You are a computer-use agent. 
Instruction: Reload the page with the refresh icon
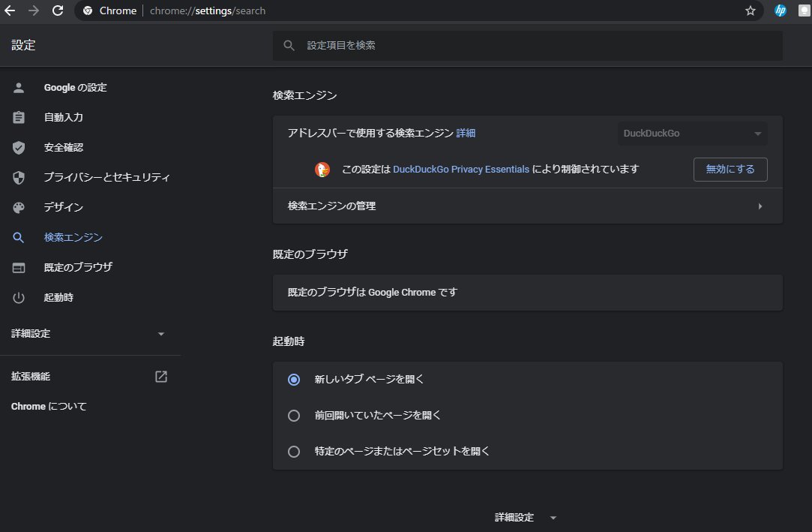(x=58, y=11)
